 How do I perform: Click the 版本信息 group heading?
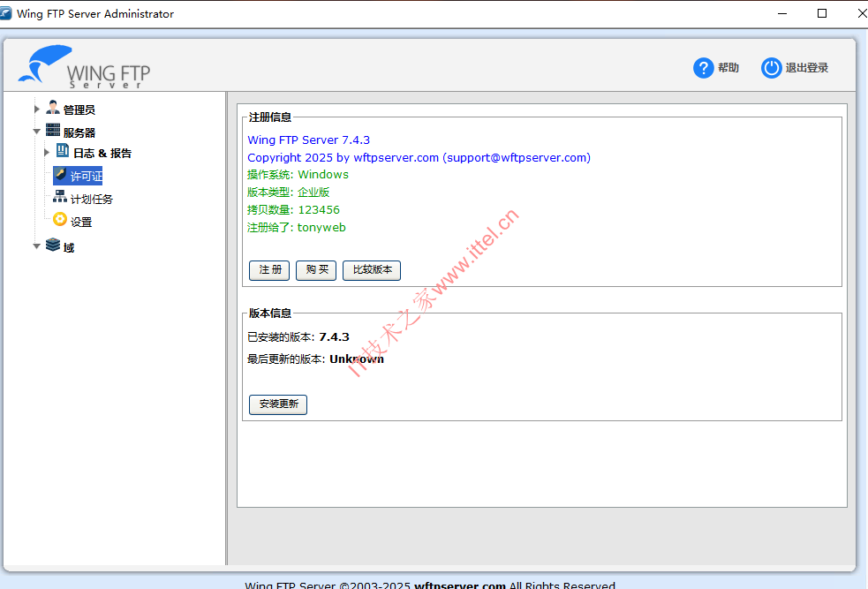pyautogui.click(x=269, y=313)
